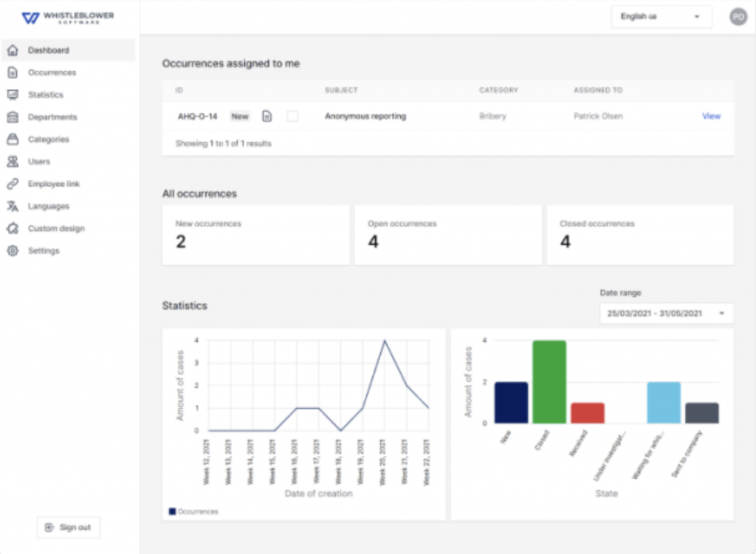
Task: Click the New occurrences card
Action: pos(255,235)
